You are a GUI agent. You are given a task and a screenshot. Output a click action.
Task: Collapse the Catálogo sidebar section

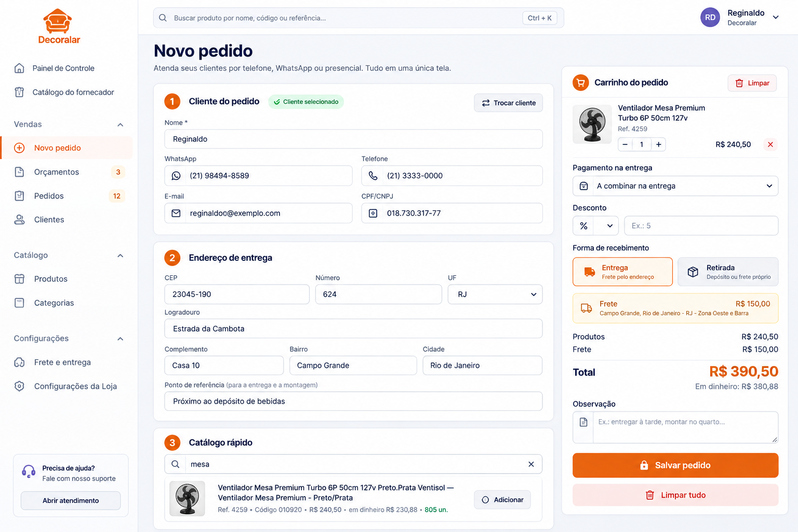point(121,256)
